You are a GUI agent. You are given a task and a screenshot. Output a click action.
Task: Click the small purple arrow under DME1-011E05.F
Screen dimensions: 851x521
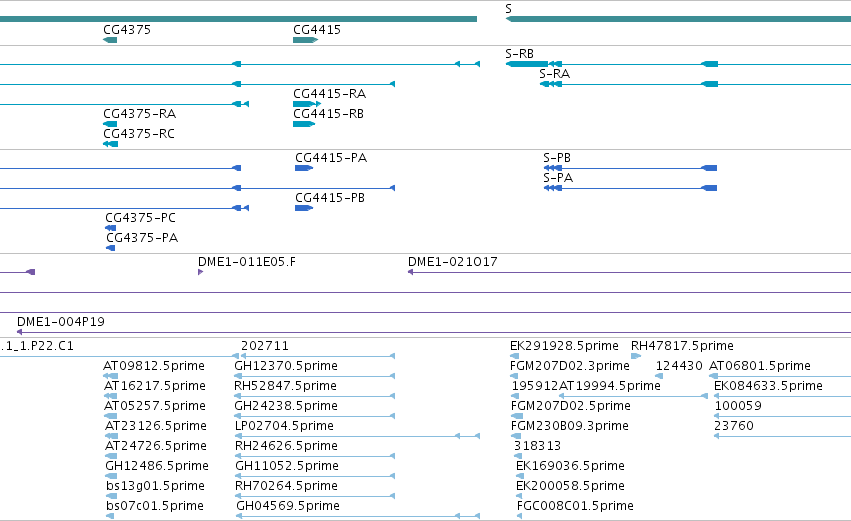200,272
